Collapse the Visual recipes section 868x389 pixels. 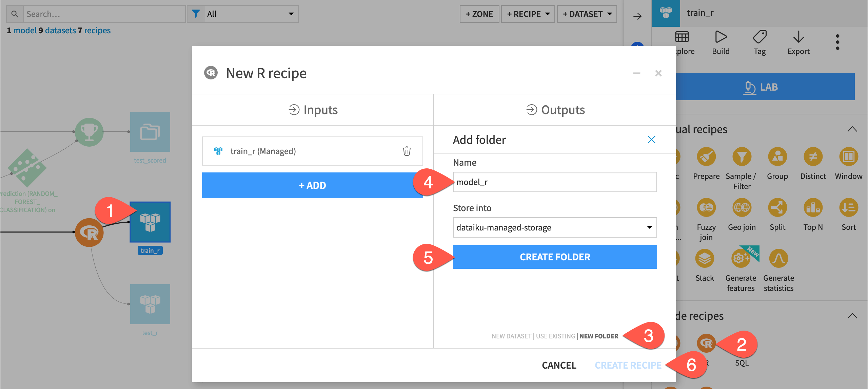click(852, 129)
